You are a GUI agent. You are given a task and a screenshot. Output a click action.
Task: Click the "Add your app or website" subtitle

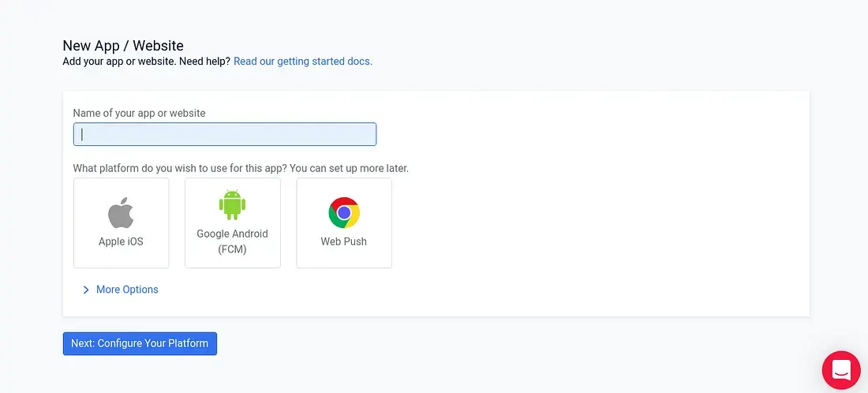[x=119, y=61]
